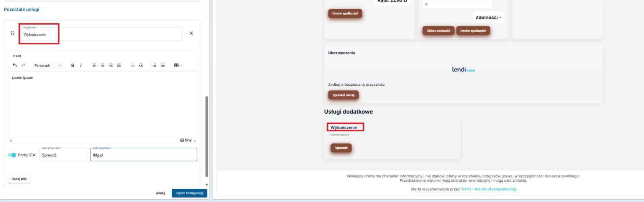Screen dimensions: 644x202
Task: Click the p element path in editor statusbar
Action: click(11, 140)
